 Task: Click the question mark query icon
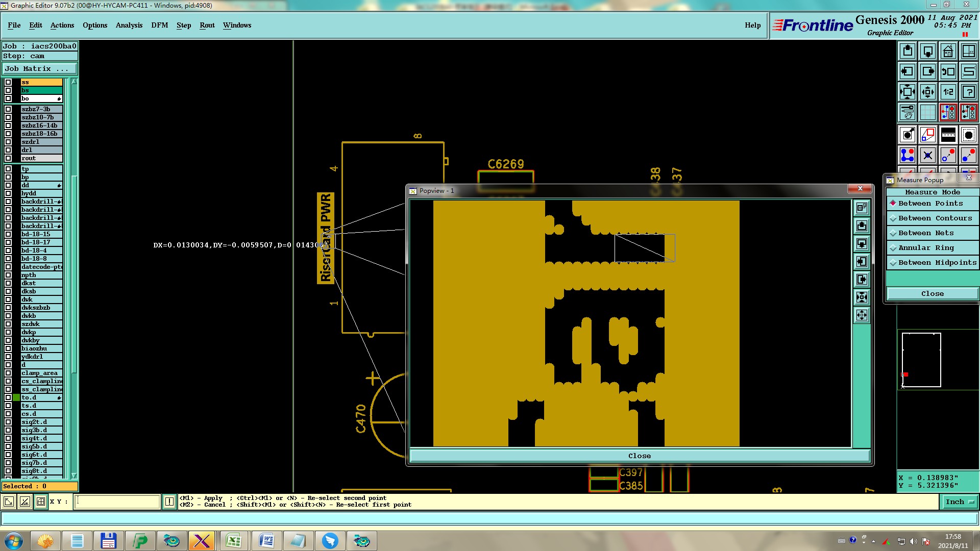[968, 92]
